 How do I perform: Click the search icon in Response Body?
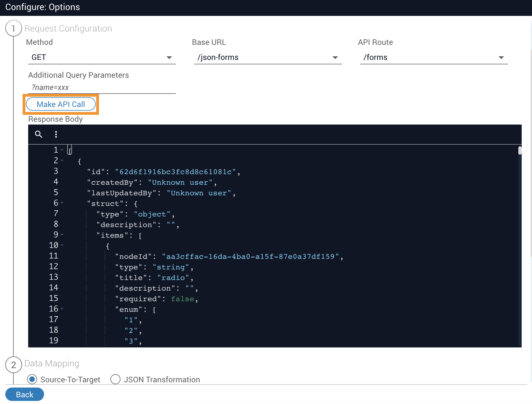(x=38, y=134)
